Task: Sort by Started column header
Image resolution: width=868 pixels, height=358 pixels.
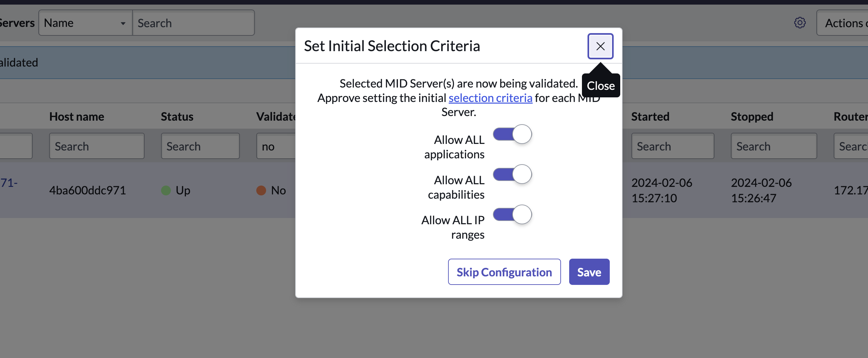Action: (650, 116)
